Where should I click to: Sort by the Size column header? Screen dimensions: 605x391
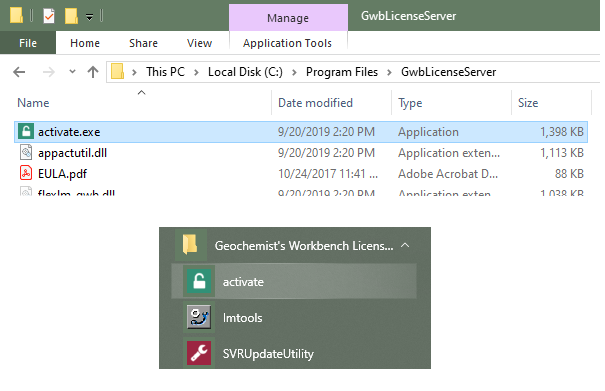pos(528,103)
